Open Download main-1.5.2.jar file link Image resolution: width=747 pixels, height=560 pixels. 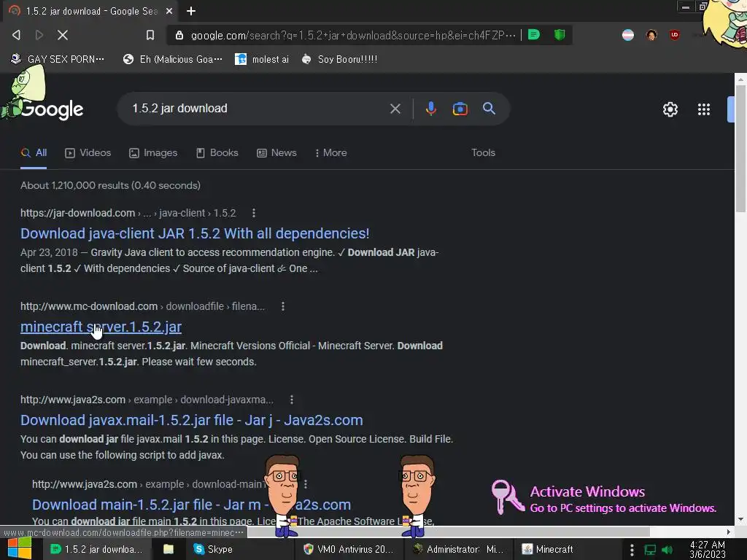point(192,505)
